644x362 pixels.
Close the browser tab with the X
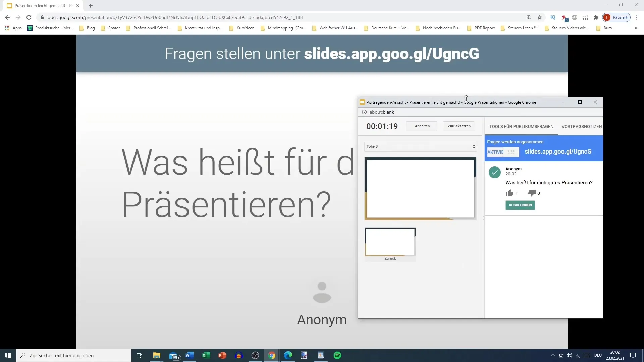(78, 6)
